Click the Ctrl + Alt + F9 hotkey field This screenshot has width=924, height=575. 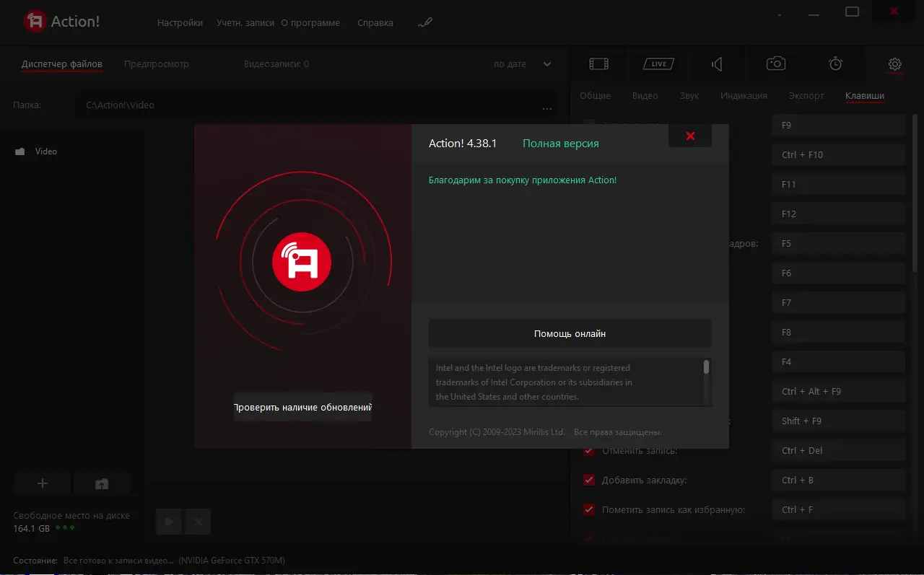[x=838, y=392]
